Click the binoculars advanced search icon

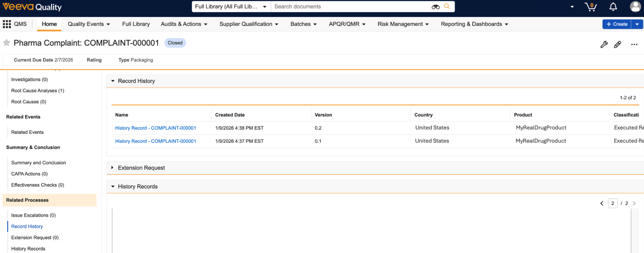click(435, 7)
